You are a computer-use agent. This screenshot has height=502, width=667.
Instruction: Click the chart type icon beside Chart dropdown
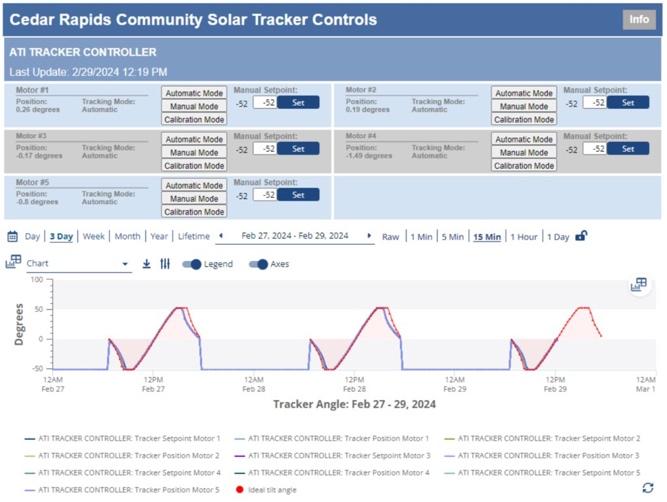point(13,263)
